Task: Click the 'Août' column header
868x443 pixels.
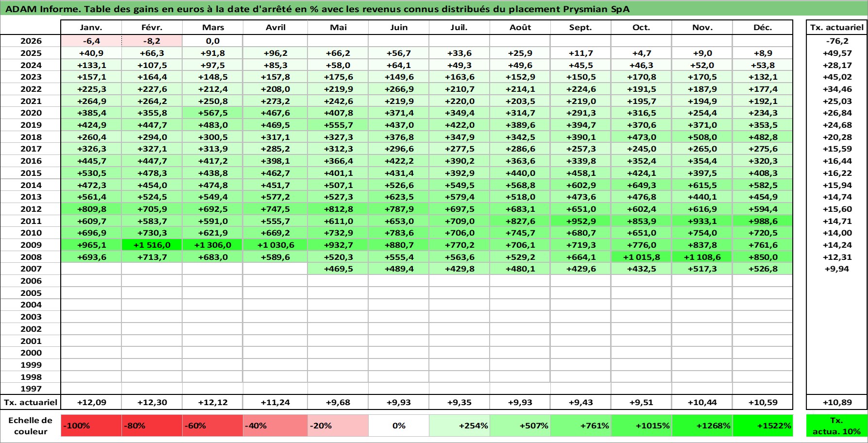Action: coord(520,28)
